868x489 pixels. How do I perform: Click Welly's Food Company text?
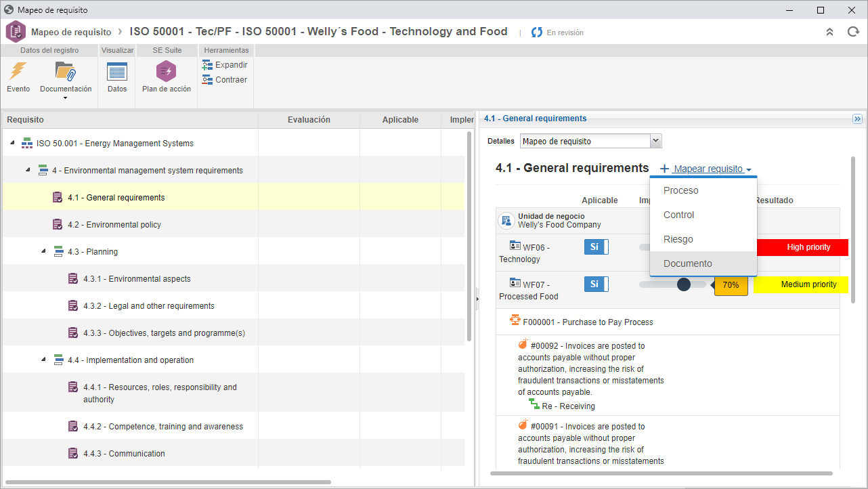pyautogui.click(x=559, y=225)
